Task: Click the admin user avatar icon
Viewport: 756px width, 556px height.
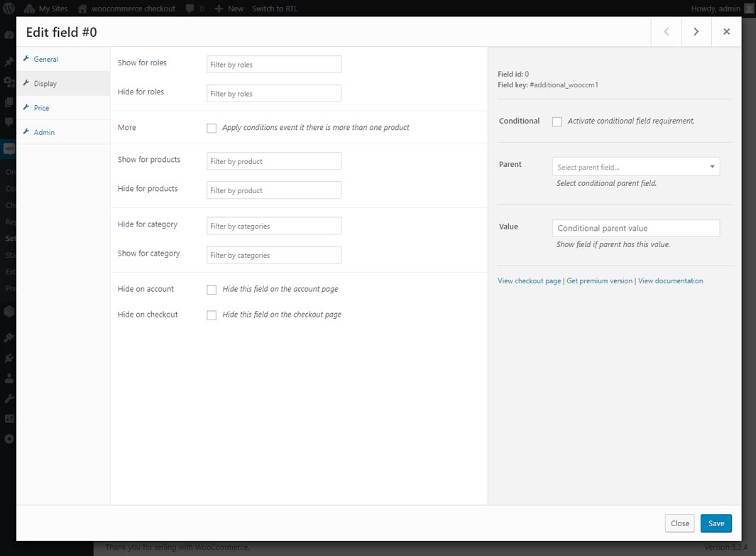Action: (749, 9)
